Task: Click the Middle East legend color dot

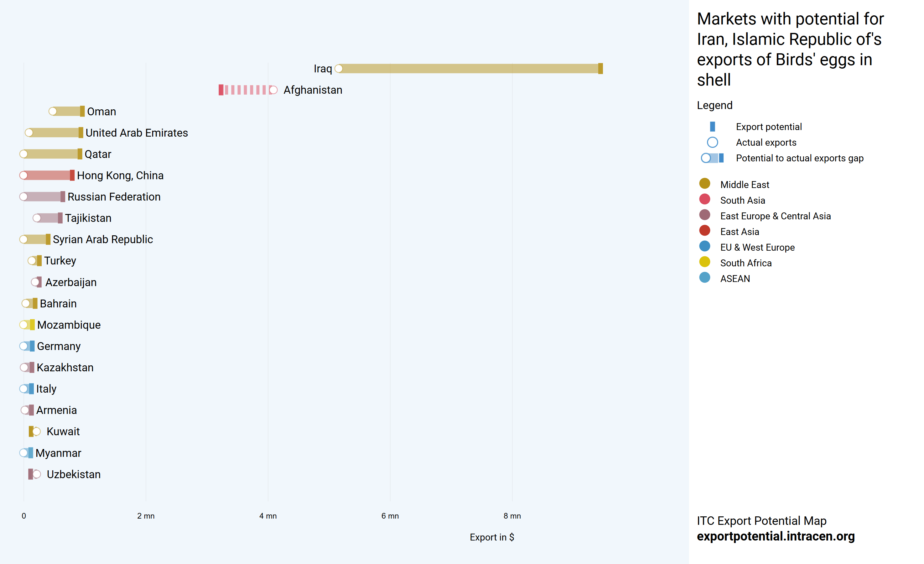Action: [x=705, y=184]
